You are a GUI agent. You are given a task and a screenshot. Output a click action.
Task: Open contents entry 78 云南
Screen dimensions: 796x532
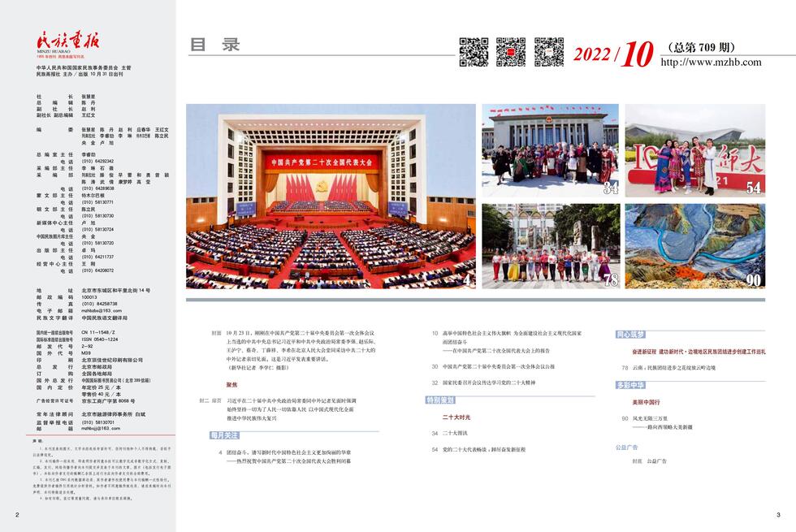[x=668, y=367]
